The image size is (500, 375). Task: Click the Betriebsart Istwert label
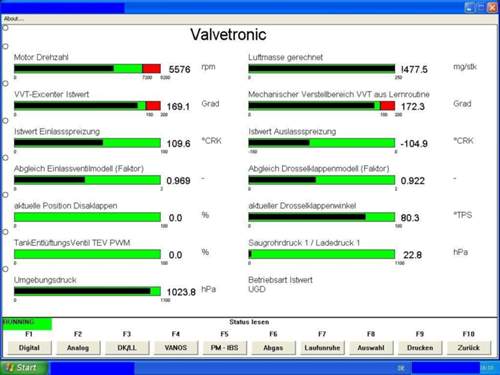[x=280, y=280]
